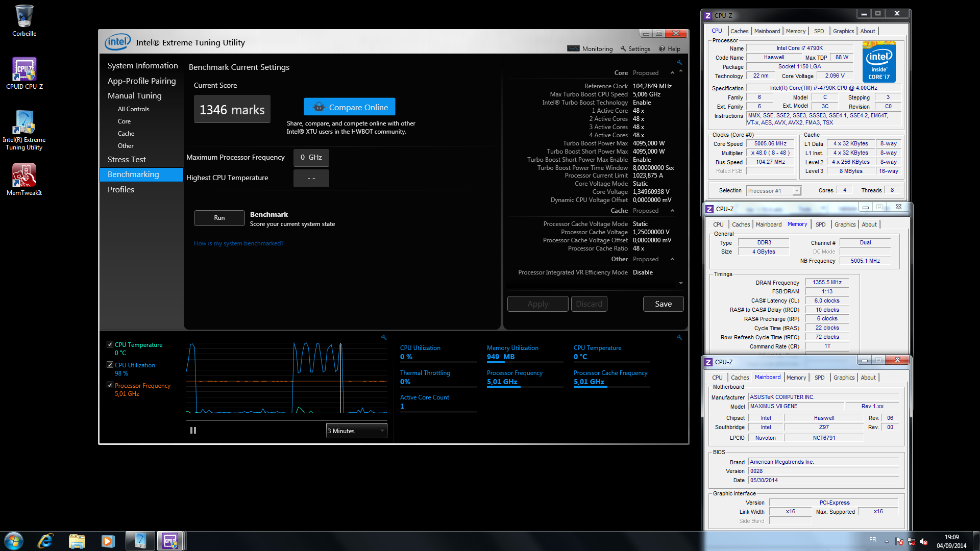Click the Intel logo in XTU title bar
The width and height of the screenshot is (980, 551).
[x=117, y=42]
